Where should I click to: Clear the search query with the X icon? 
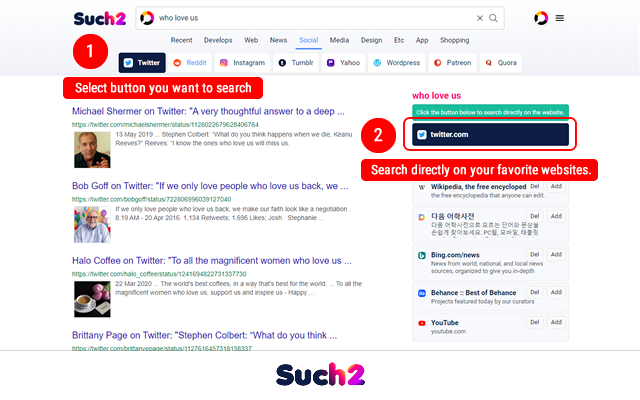tap(480, 18)
